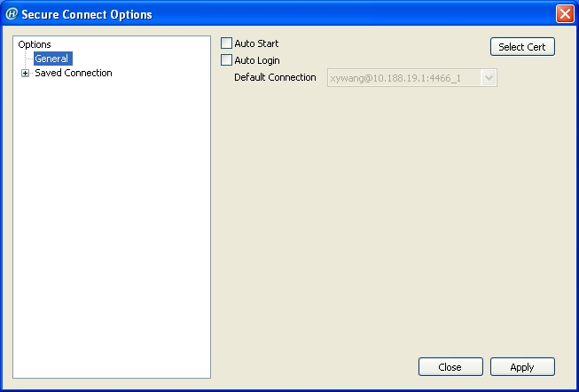Click the Auto Login label text
This screenshot has height=392, width=579.
[x=257, y=60]
